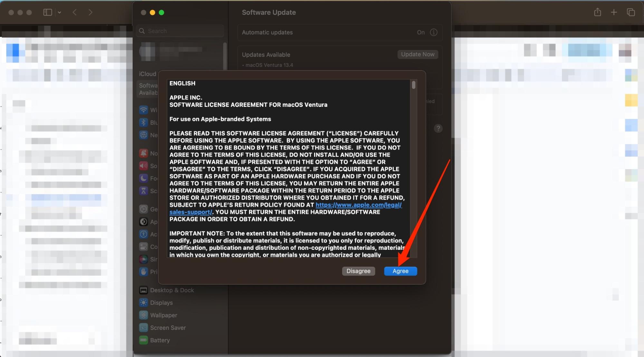The image size is (644, 357).
Task: Click the Network globe icon in sidebar
Action: coord(143,135)
